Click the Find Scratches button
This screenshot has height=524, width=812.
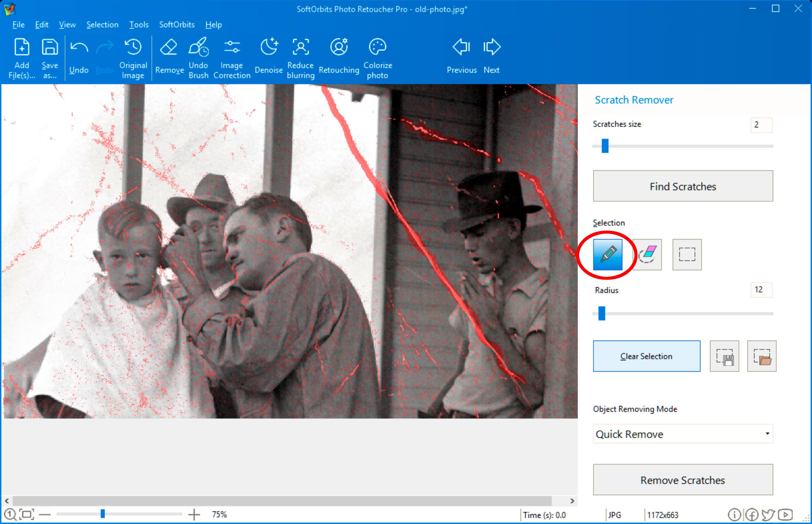[x=683, y=185]
